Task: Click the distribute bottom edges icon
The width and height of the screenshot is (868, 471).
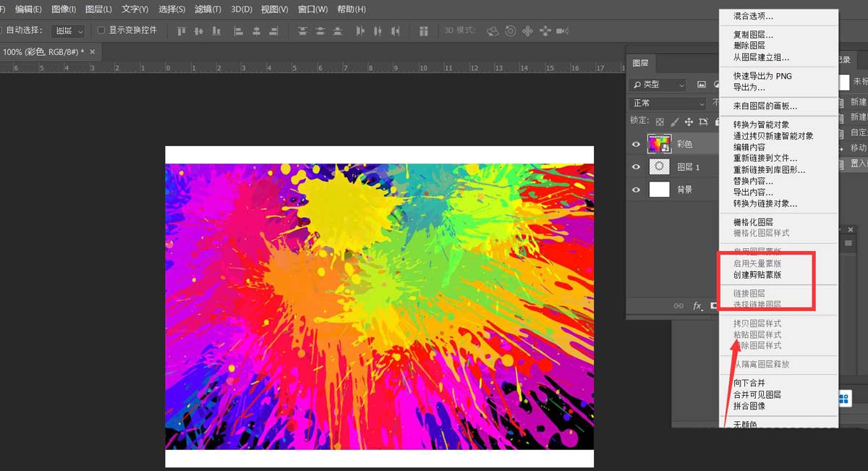Action: pyautogui.click(x=338, y=30)
